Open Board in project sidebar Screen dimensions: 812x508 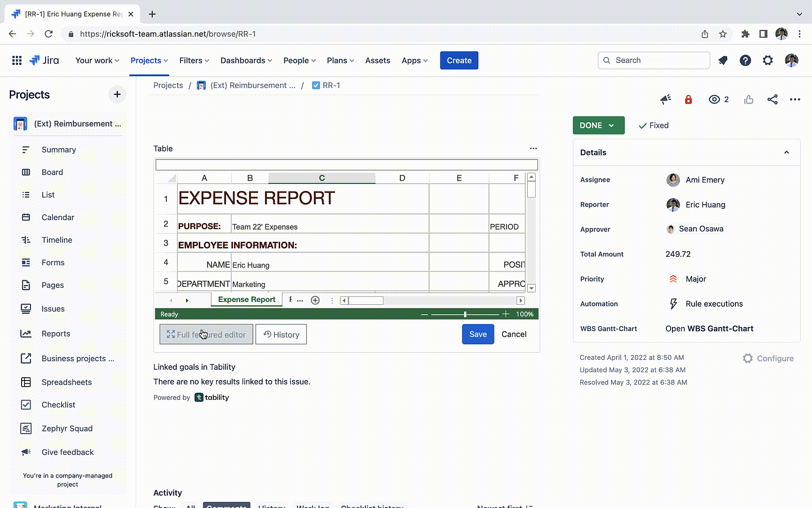click(68, 172)
